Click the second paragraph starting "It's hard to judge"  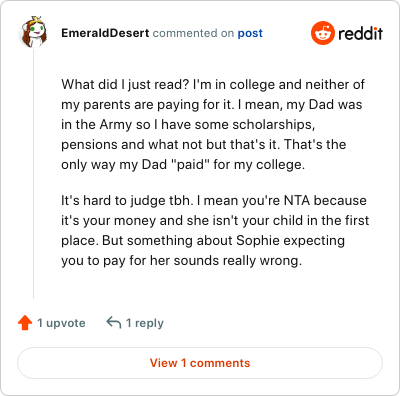(215, 230)
